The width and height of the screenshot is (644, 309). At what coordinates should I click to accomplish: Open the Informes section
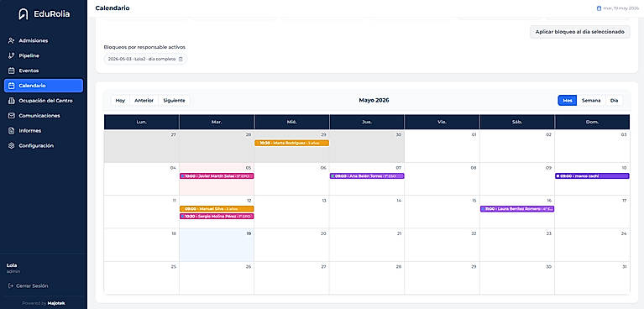coord(44,131)
